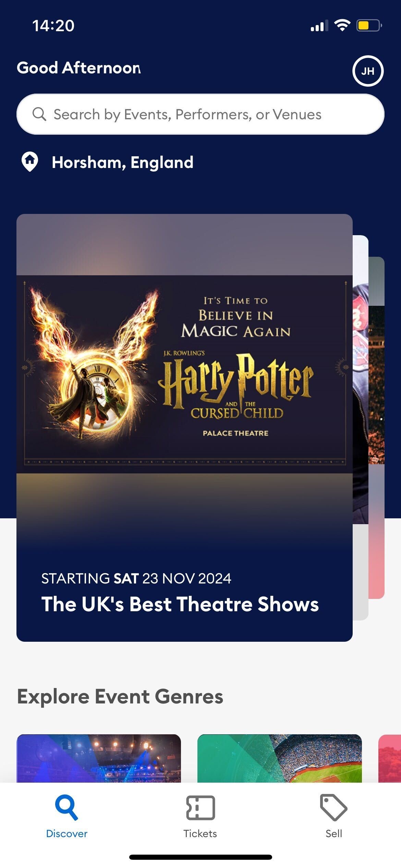Select the second carousel card peeking behind

click(x=361, y=427)
